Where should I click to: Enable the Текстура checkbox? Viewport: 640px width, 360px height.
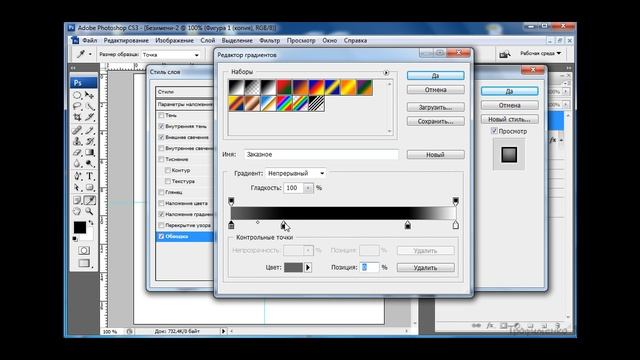click(168, 181)
